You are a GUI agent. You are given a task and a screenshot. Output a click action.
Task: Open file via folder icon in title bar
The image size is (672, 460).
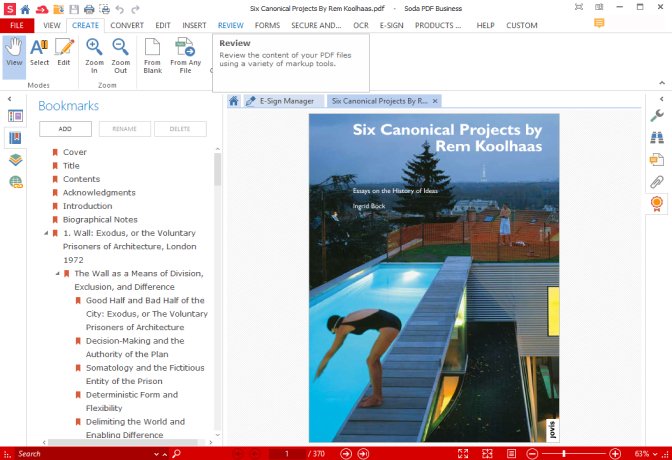click(58, 9)
